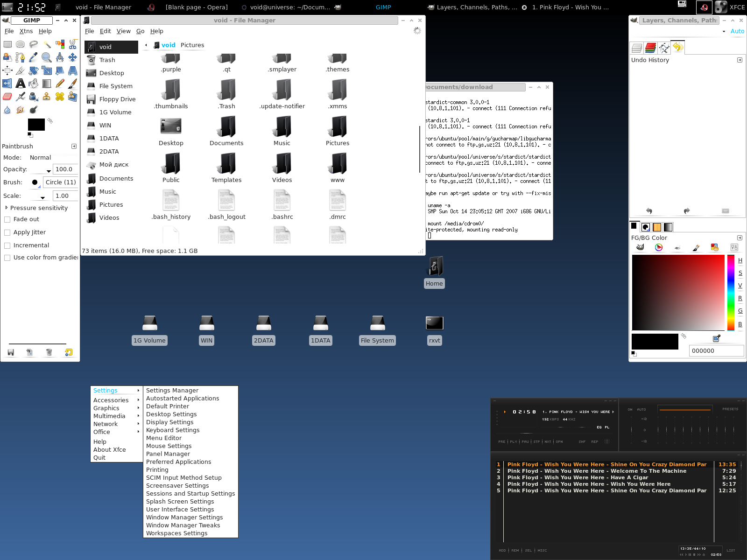This screenshot has width=747, height=560.
Task: Toggle repeat REP in the music player
Action: pyautogui.click(x=594, y=441)
